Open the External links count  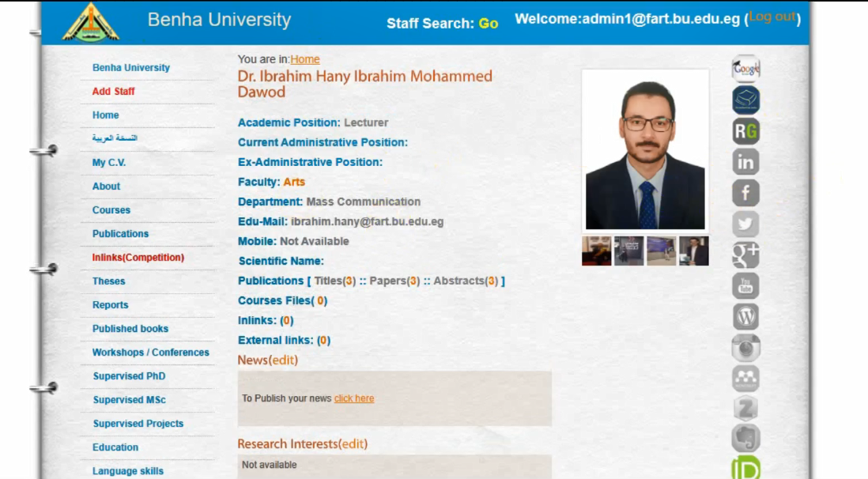[x=284, y=341]
